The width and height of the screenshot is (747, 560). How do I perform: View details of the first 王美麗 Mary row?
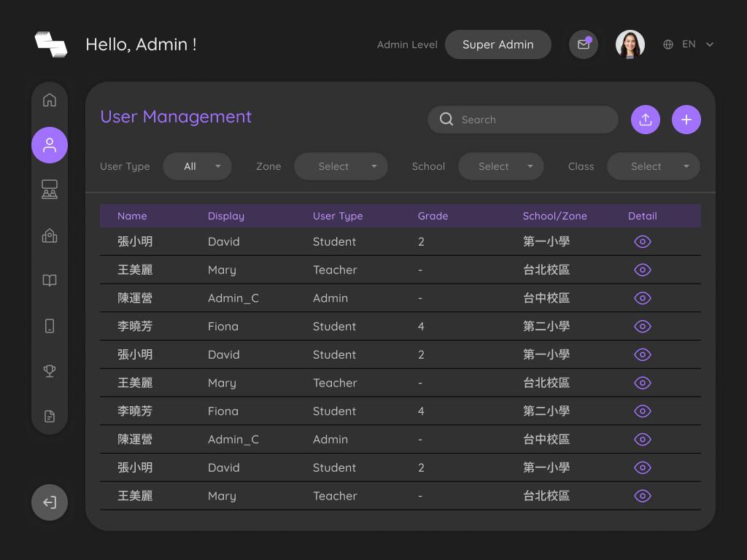[642, 270]
